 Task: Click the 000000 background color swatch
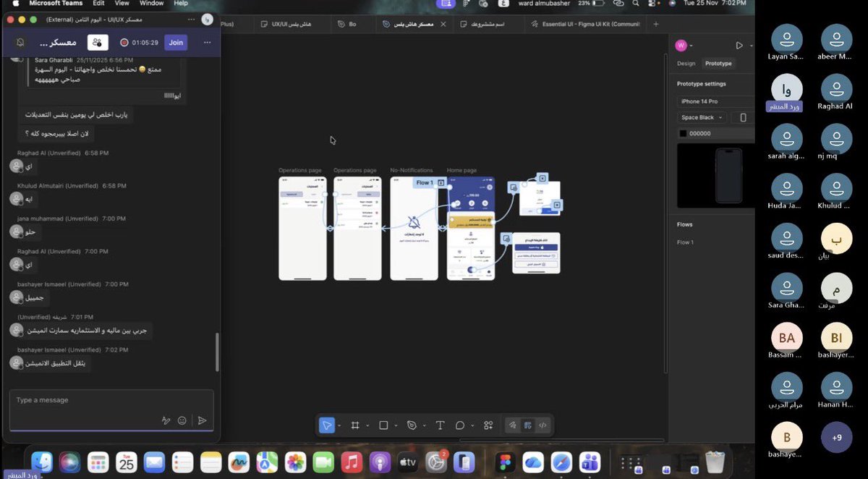[683, 133]
